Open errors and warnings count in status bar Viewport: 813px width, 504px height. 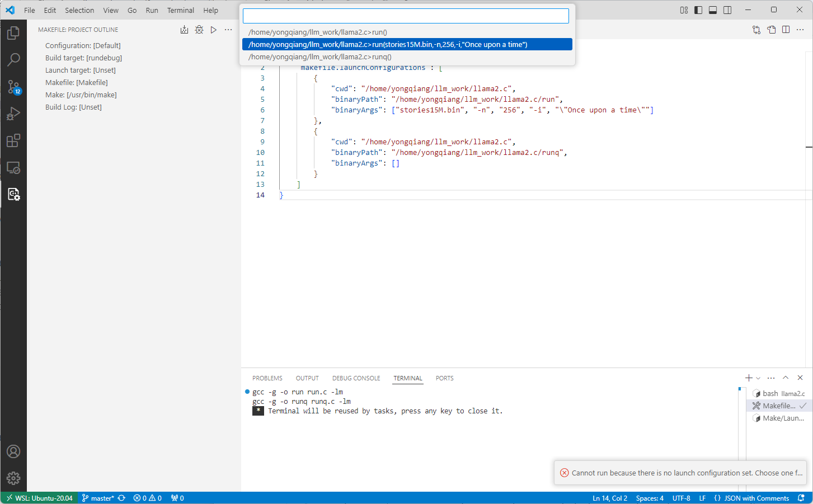(x=148, y=498)
